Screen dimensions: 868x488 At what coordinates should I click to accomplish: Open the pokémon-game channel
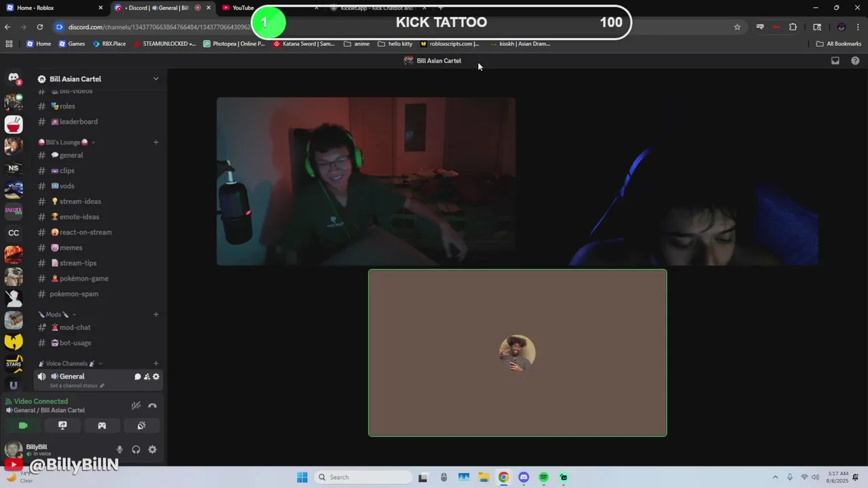point(98,279)
